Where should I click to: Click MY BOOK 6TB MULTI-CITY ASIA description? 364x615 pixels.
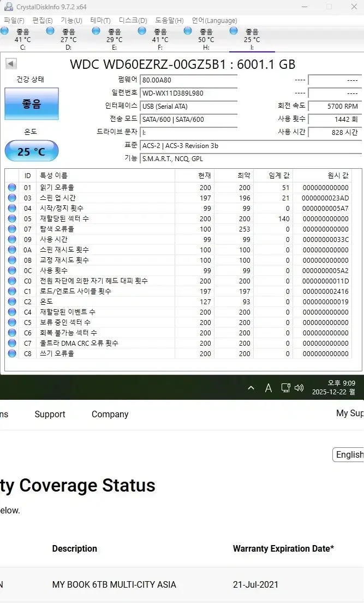[114, 584]
